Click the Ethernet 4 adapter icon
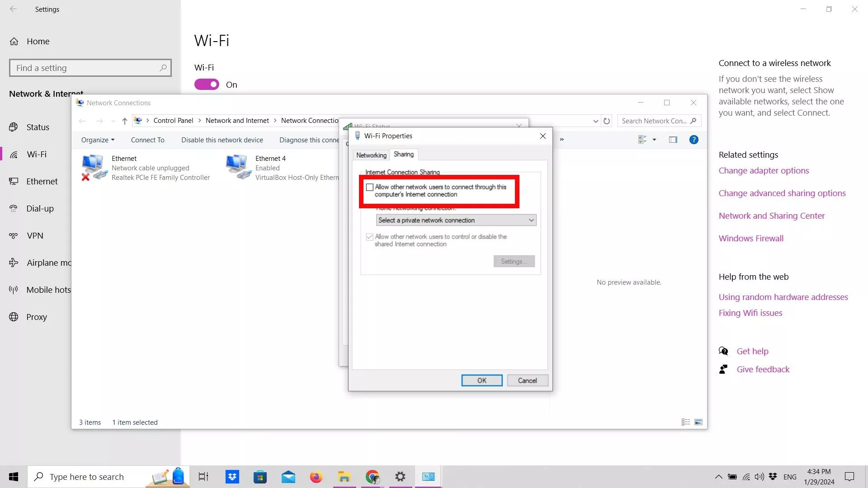The height and width of the screenshot is (488, 868). click(x=238, y=167)
